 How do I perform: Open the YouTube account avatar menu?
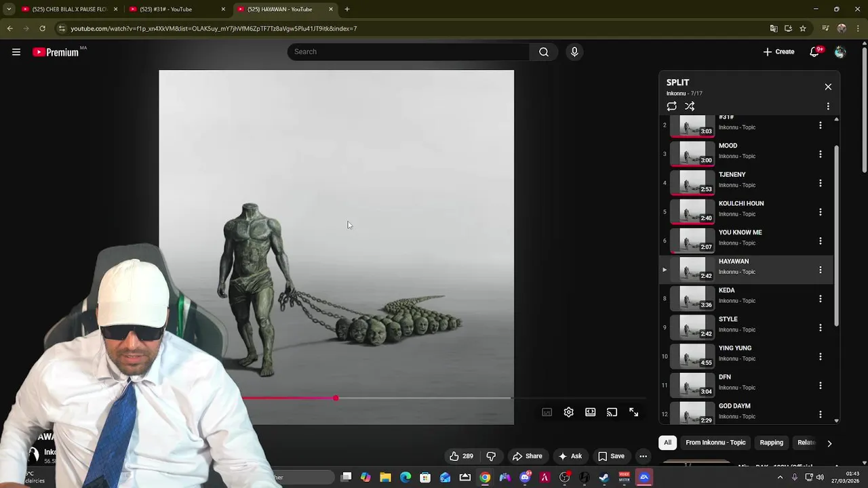(x=840, y=52)
